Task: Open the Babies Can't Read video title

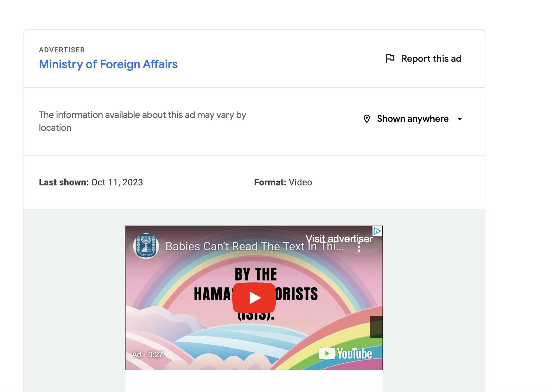Action: (254, 246)
